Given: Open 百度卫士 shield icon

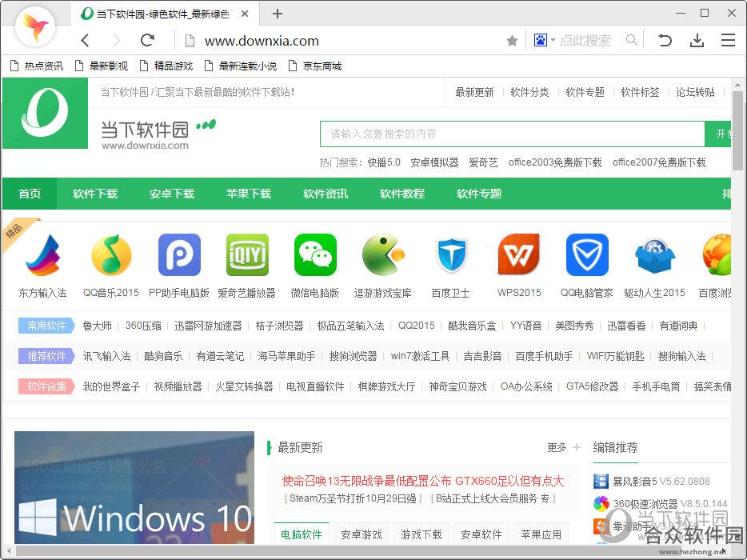Looking at the screenshot, I should (451, 255).
